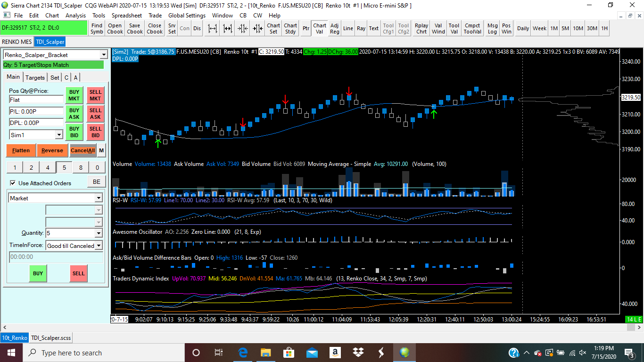Click the bold inward-arrows bar spacing icon
Image resolution: width=644 pixels, height=362 pixels.
tap(258, 28)
